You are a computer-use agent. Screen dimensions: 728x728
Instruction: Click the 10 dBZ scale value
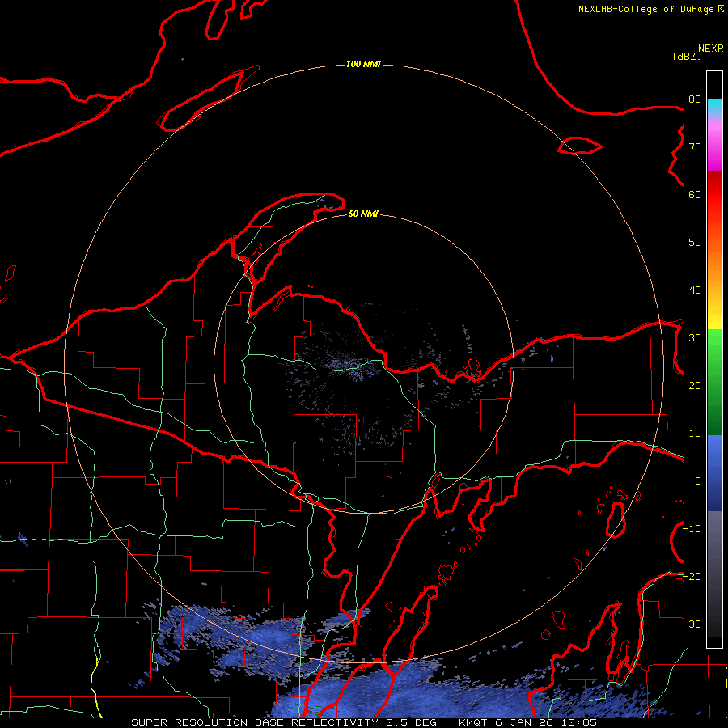pos(695,434)
